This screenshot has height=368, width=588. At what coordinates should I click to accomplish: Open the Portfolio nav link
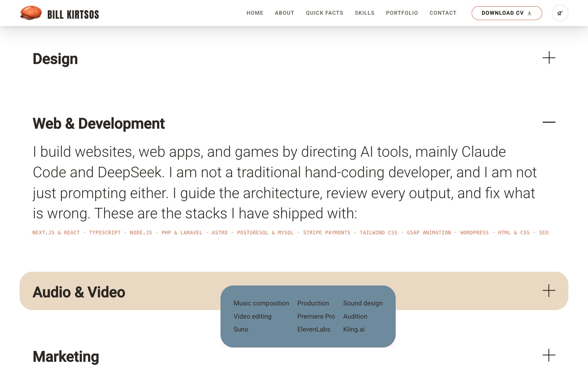pos(402,13)
